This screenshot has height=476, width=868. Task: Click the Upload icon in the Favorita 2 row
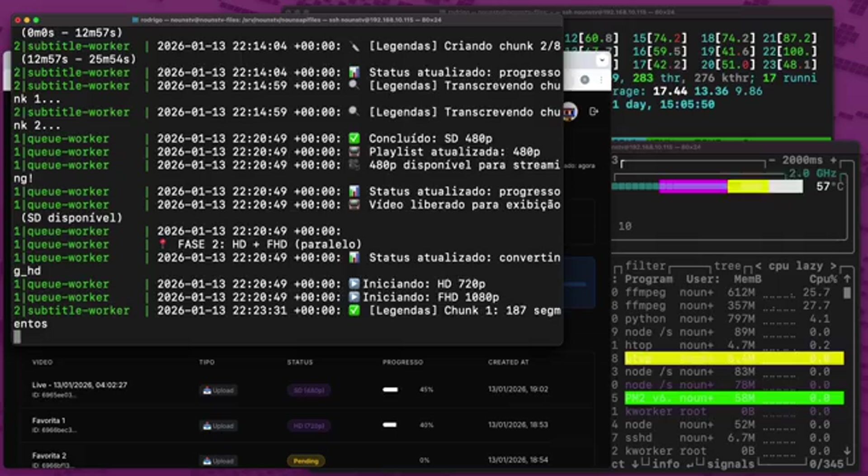coord(207,461)
